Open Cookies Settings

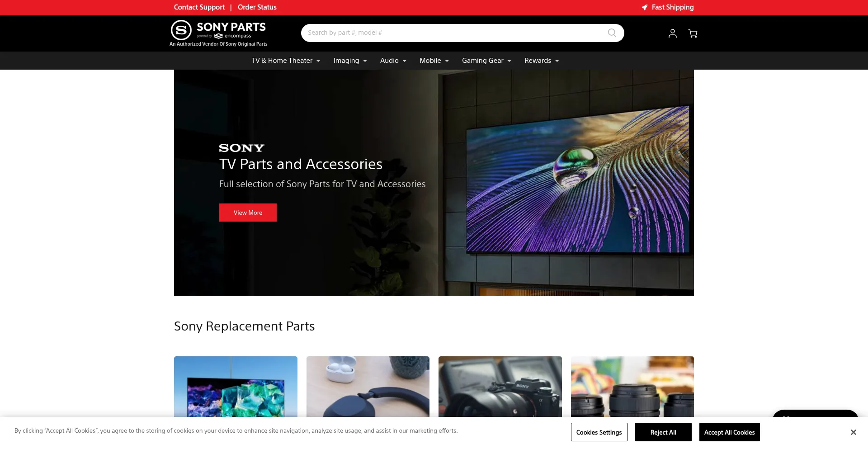click(x=599, y=432)
